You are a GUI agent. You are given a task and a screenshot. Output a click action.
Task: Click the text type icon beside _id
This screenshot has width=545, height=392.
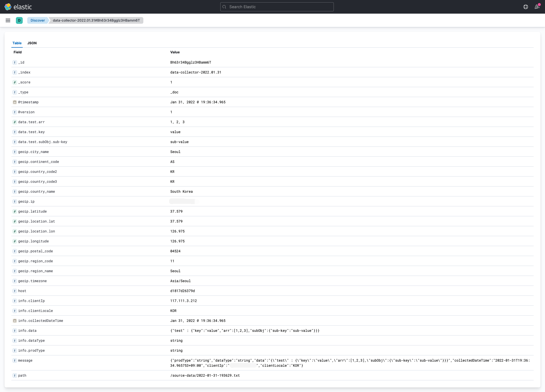(15, 62)
